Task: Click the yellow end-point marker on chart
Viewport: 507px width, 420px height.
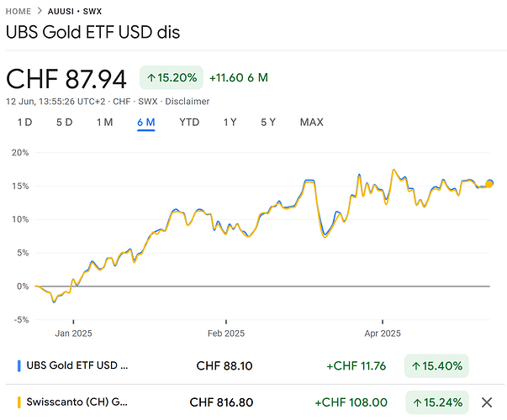Action: tap(489, 184)
